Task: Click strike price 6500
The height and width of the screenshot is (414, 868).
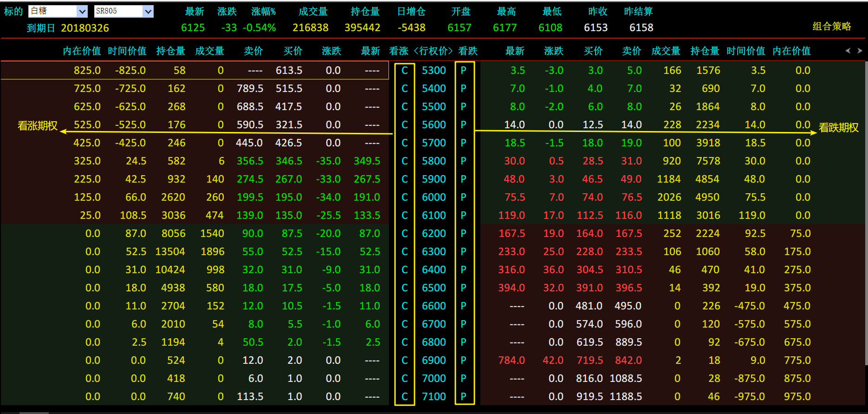Action: [434, 288]
